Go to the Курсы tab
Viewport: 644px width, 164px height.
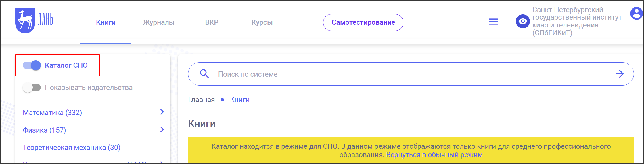coord(262,22)
